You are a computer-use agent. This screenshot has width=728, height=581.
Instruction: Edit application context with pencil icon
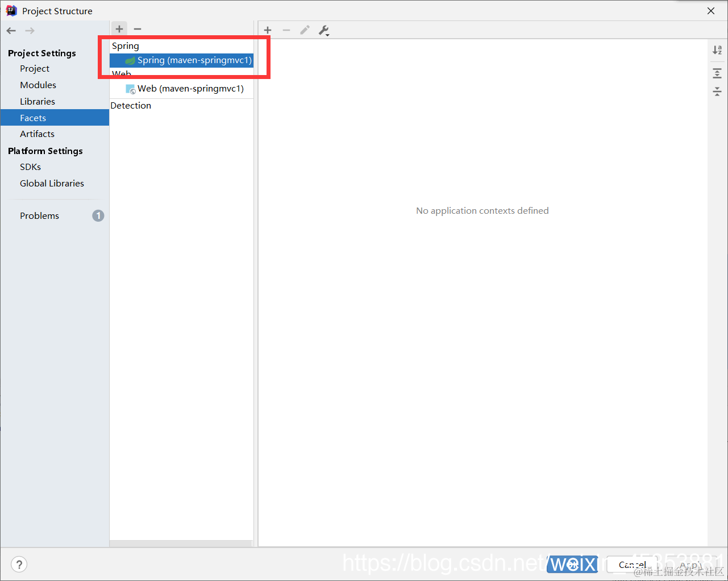point(305,30)
